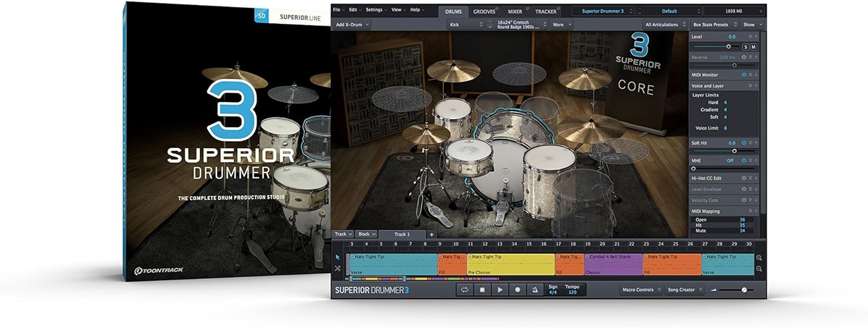This screenshot has width=868, height=328.
Task: Toggle the Level Envelope power button
Action: tap(744, 189)
